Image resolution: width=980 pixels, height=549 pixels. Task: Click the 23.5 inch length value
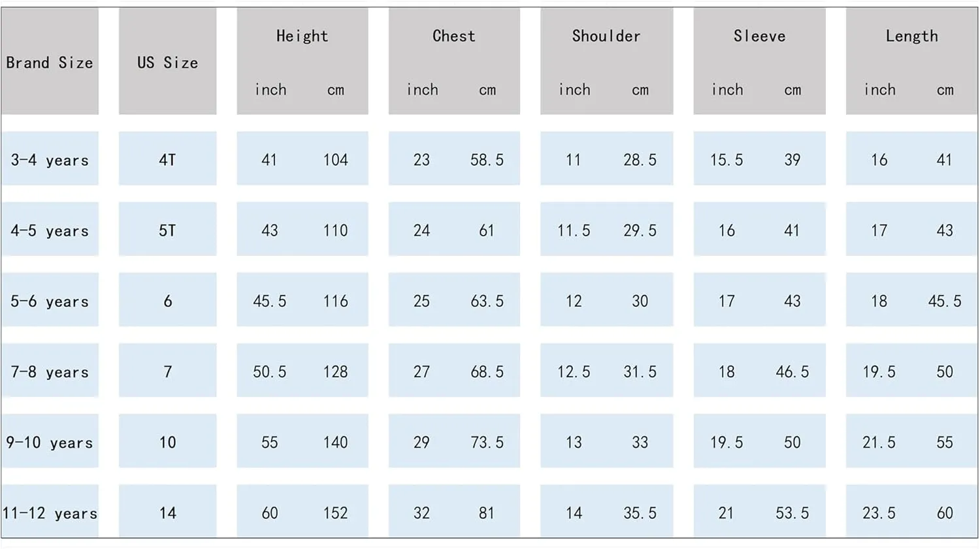879,513
